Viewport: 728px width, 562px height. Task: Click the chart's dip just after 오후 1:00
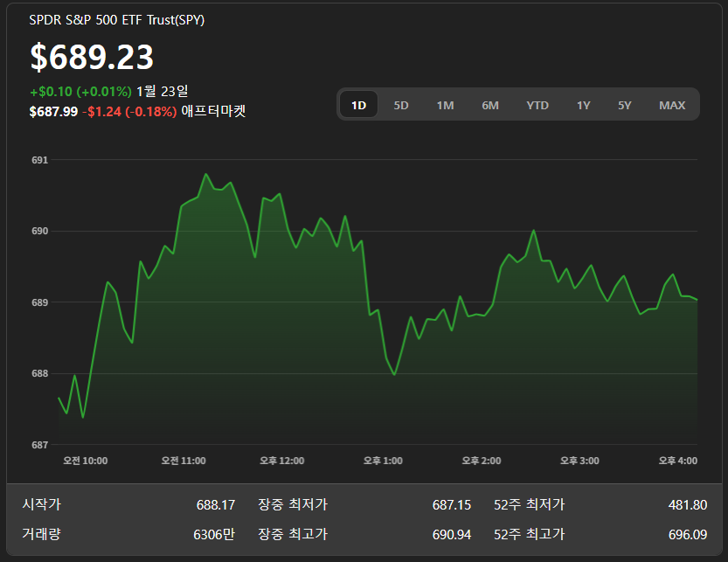[x=394, y=374]
